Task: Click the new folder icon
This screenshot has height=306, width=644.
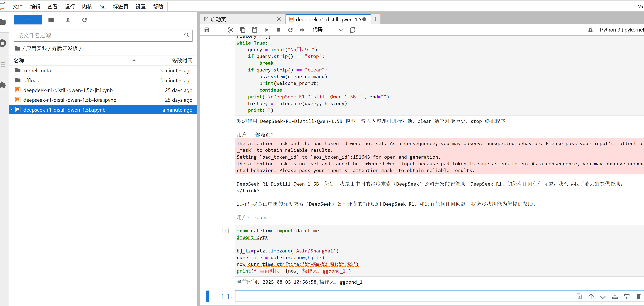Action: pos(51,20)
